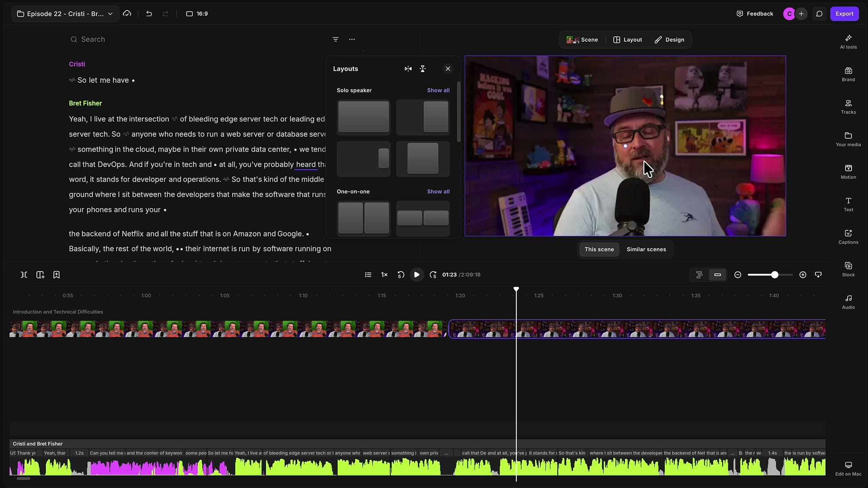Show all Solo speaker layouts

438,90
